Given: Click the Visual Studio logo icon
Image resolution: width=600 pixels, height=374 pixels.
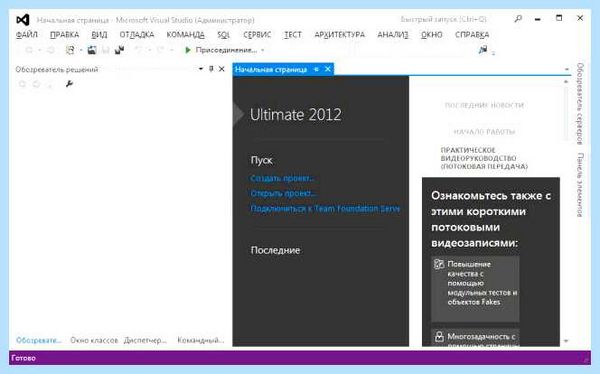Looking at the screenshot, I should point(23,20).
